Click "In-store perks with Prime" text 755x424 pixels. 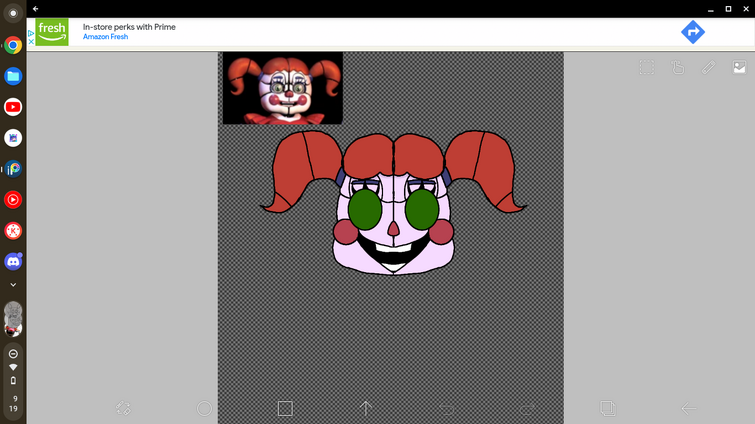(x=129, y=27)
